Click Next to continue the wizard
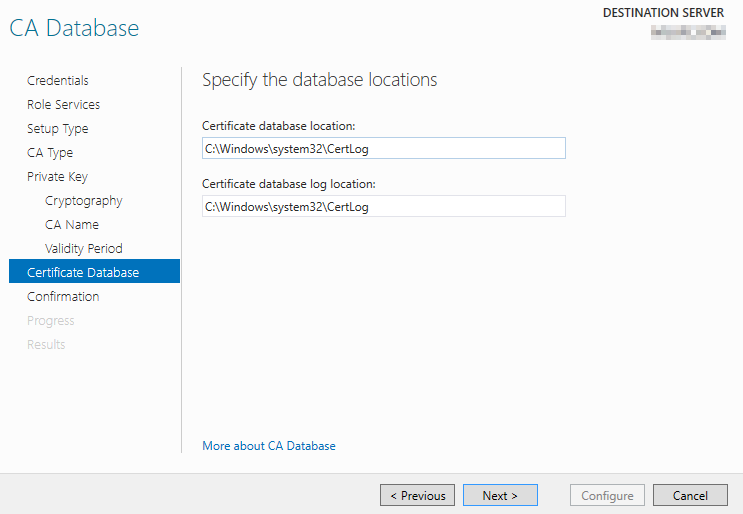The image size is (743, 514). pyautogui.click(x=500, y=495)
